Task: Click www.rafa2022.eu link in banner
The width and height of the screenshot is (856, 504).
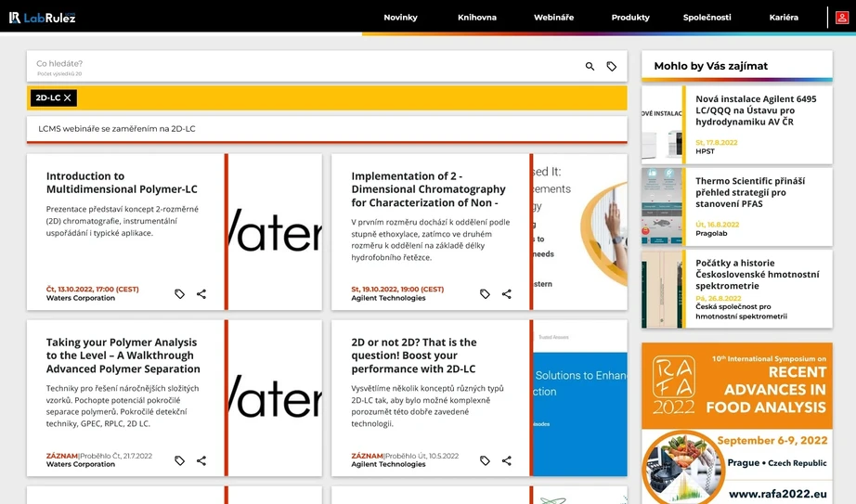Action: [777, 494]
